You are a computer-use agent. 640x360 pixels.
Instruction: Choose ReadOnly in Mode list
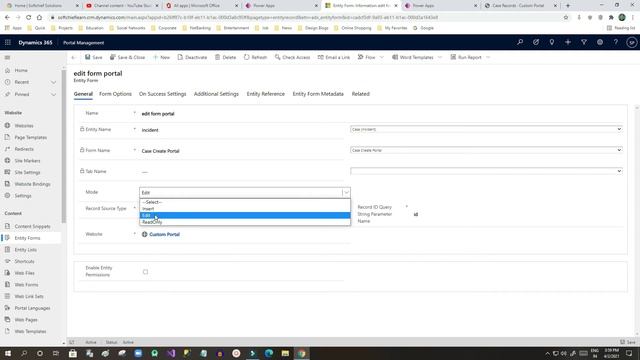coord(245,222)
